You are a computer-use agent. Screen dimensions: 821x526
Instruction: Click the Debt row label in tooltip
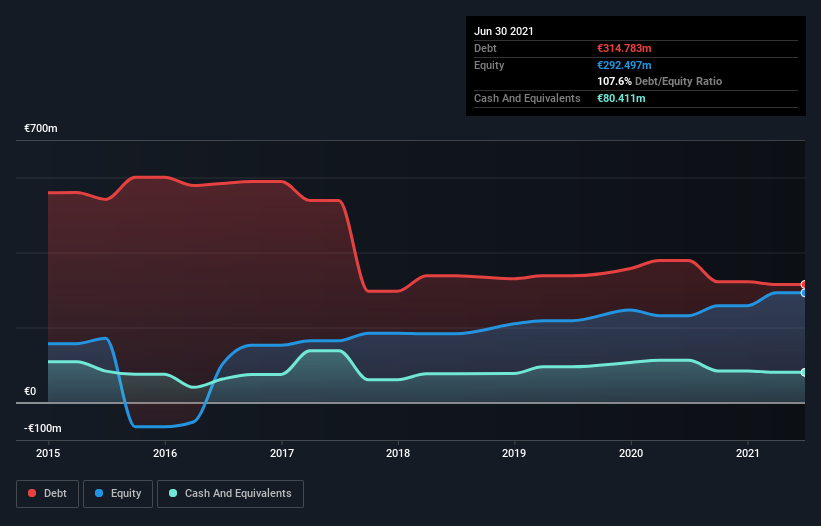[485, 48]
